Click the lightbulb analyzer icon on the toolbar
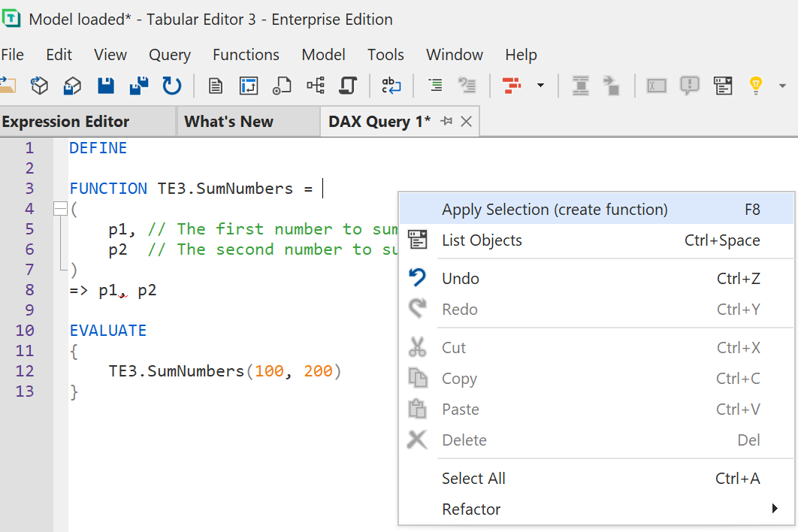798x532 pixels. coord(755,86)
